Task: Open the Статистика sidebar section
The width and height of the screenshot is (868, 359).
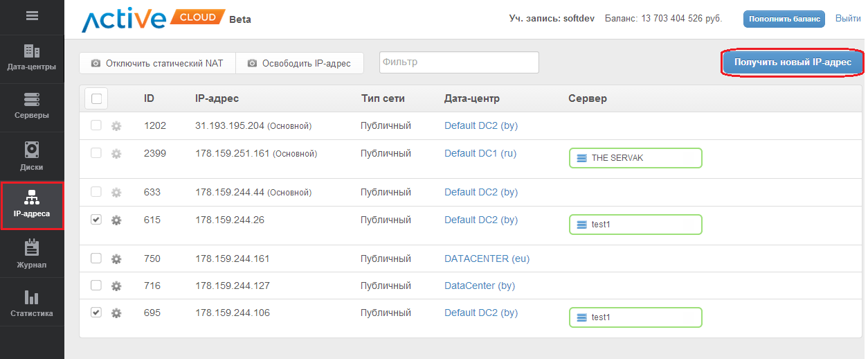Action: click(32, 303)
